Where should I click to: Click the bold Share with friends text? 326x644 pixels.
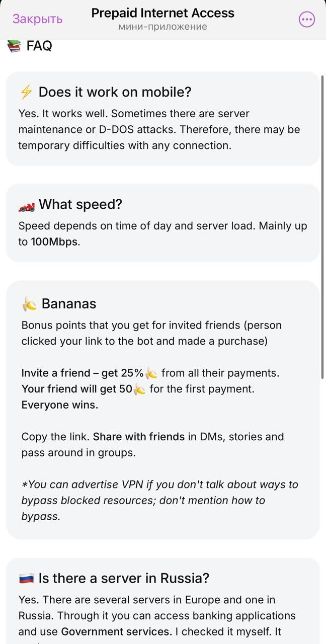click(x=140, y=437)
